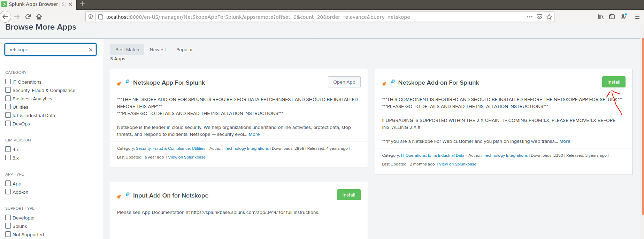Clear the netskope search with the X icon

point(91,50)
